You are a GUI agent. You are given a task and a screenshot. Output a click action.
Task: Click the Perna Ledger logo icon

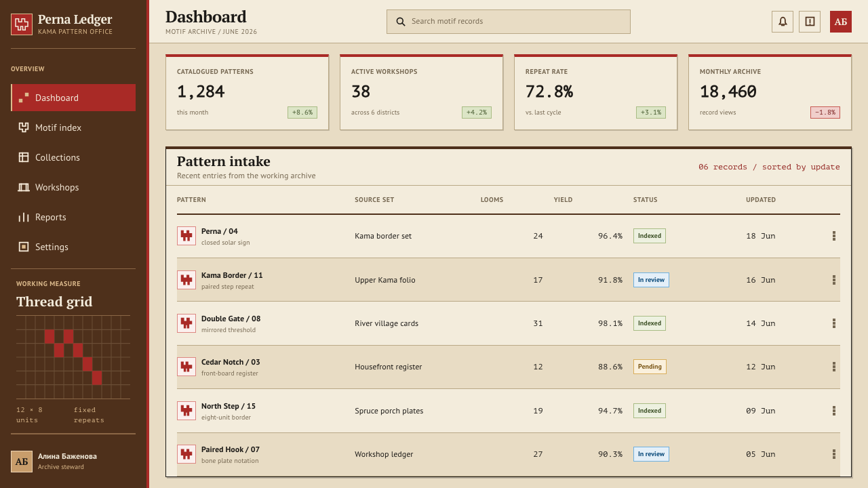click(22, 24)
